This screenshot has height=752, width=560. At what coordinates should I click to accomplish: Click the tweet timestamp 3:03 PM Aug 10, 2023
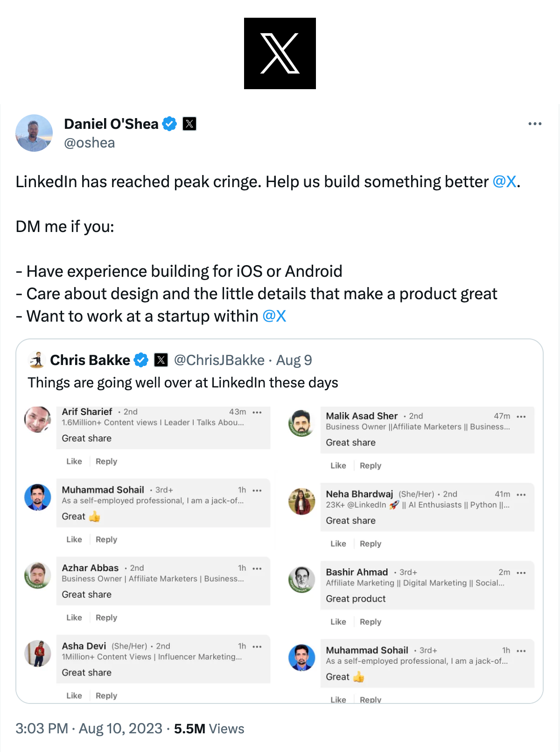click(89, 729)
